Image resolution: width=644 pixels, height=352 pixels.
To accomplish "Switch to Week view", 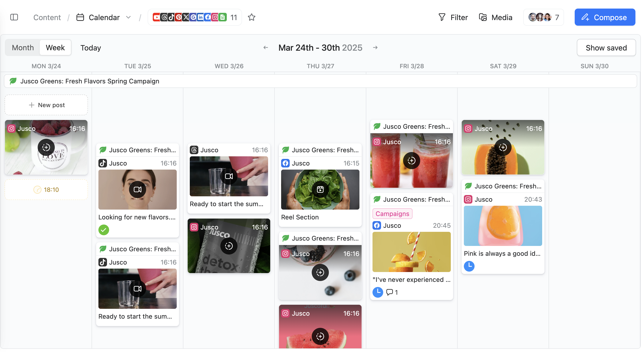I will pos(55,47).
